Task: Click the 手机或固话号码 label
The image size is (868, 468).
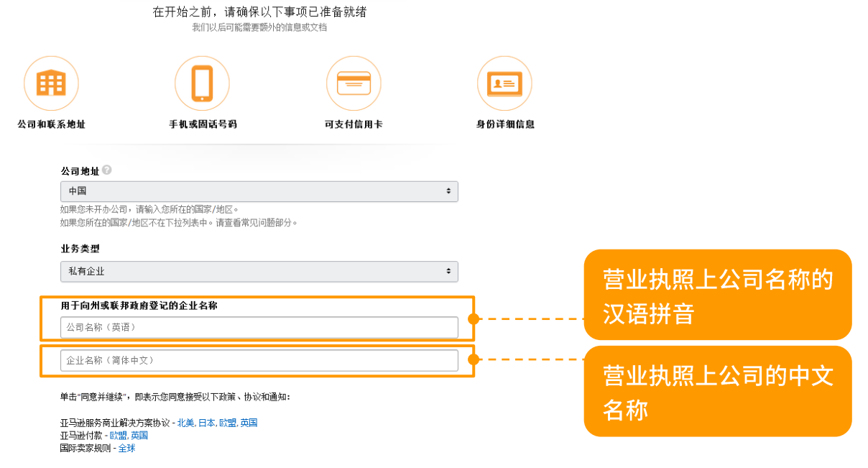Action: point(203,124)
